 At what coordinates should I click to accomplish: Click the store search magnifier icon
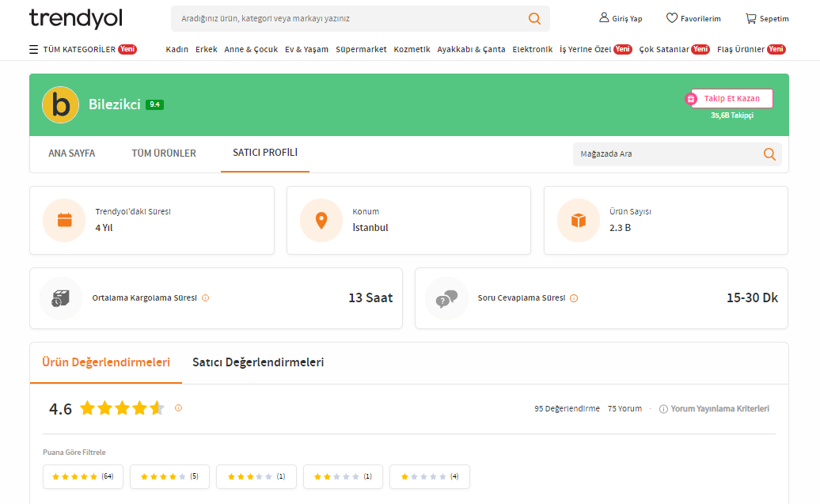point(769,153)
